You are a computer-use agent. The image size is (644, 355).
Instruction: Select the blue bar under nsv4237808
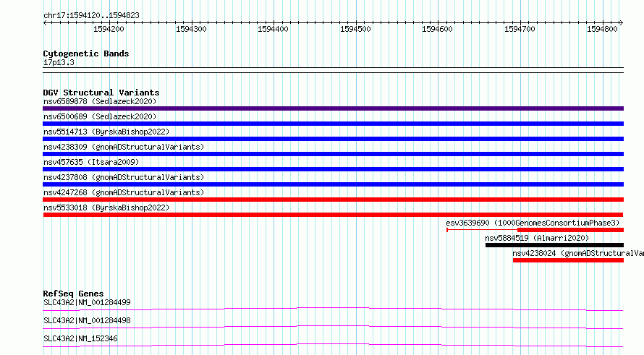(333, 184)
